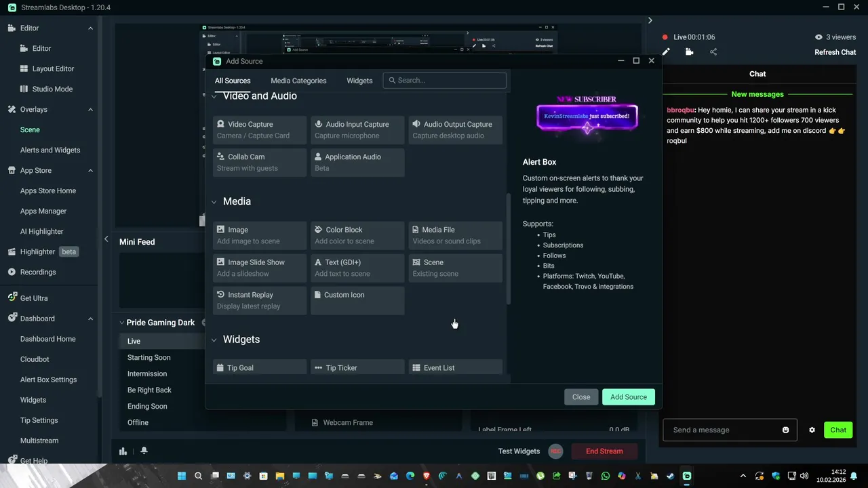The width and height of the screenshot is (868, 488).
Task: Open Cloudbot in Dashboard section
Action: click(35, 359)
